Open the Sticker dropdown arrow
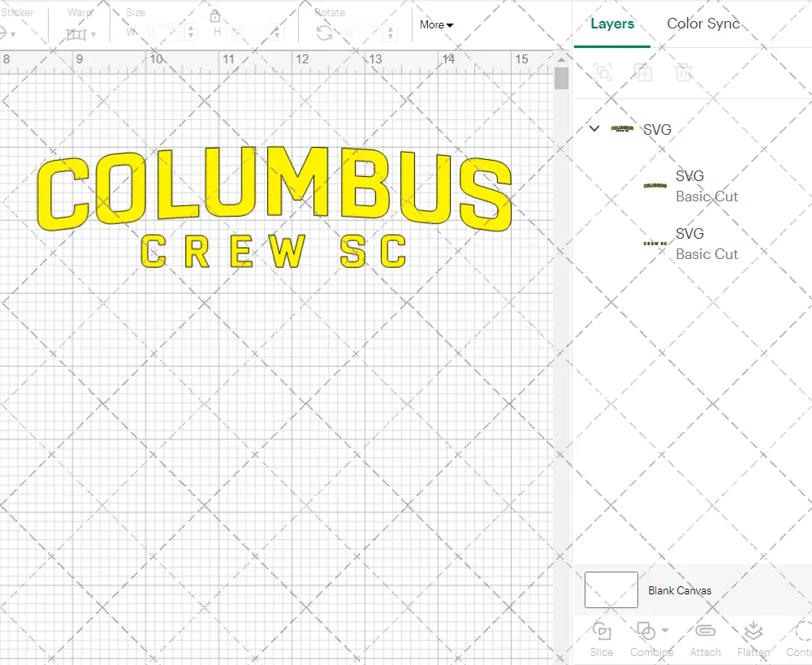Viewport: 812px width, 665px height. (13, 35)
